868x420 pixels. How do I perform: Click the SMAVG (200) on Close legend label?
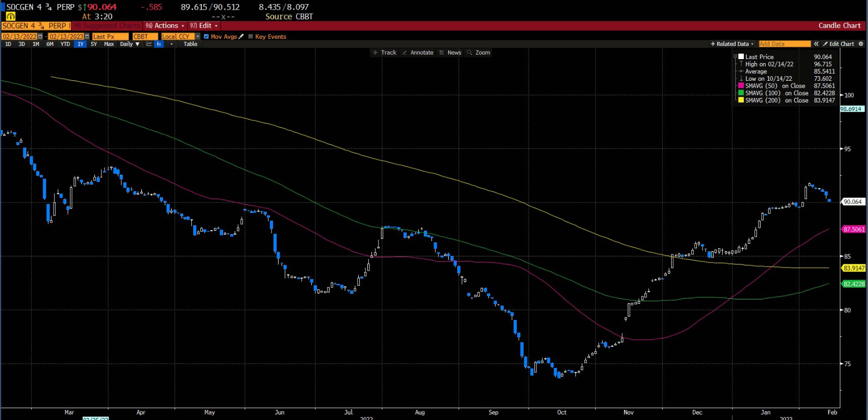point(777,100)
